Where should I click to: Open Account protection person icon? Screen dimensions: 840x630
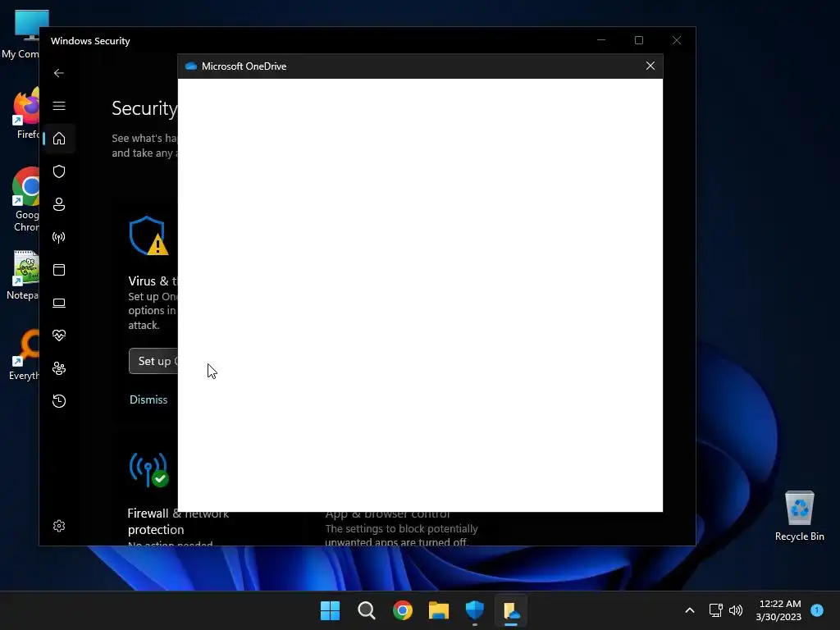pyautogui.click(x=59, y=204)
